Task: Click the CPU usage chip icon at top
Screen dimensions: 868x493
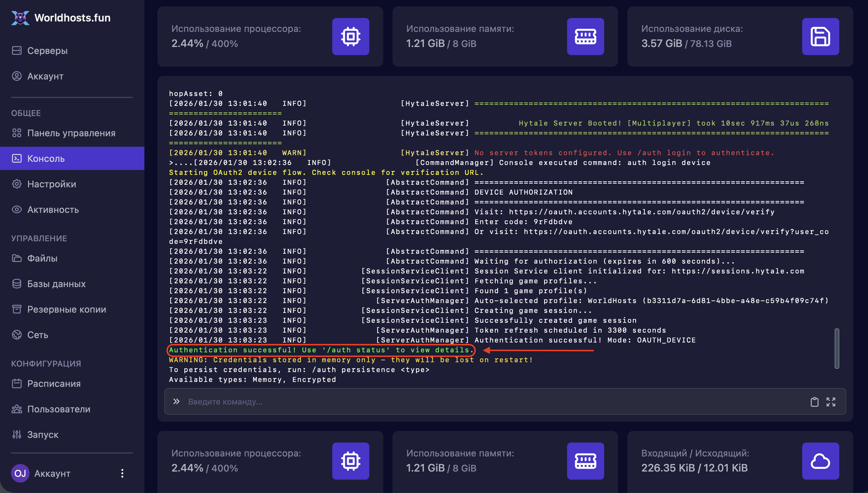Action: (350, 37)
